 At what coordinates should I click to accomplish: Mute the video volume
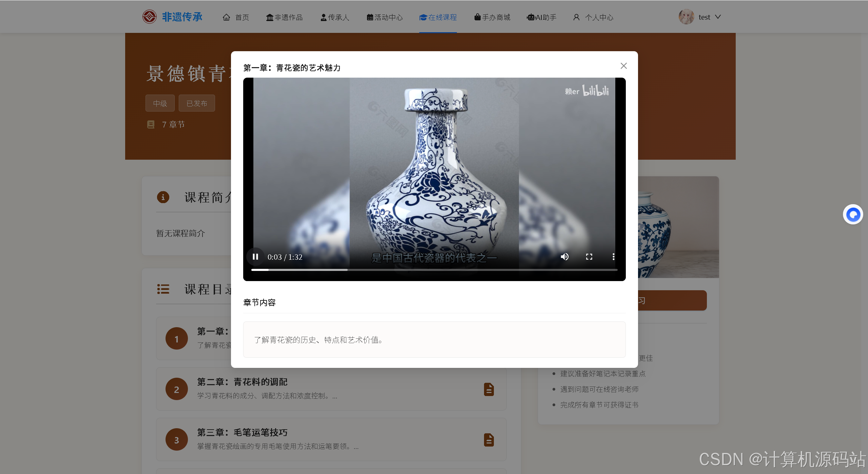[565, 257]
